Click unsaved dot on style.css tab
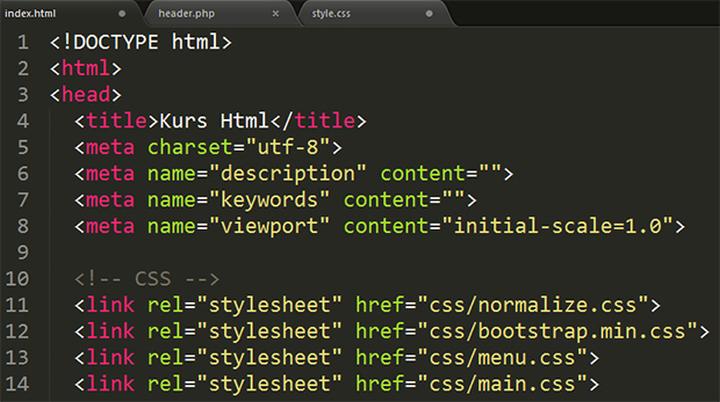The height and width of the screenshot is (402, 720). click(x=428, y=14)
